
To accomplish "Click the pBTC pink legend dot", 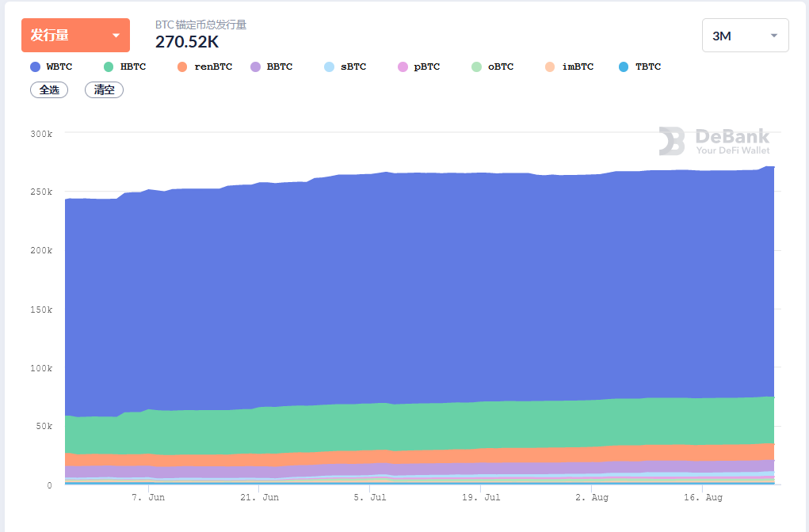I will [x=403, y=67].
